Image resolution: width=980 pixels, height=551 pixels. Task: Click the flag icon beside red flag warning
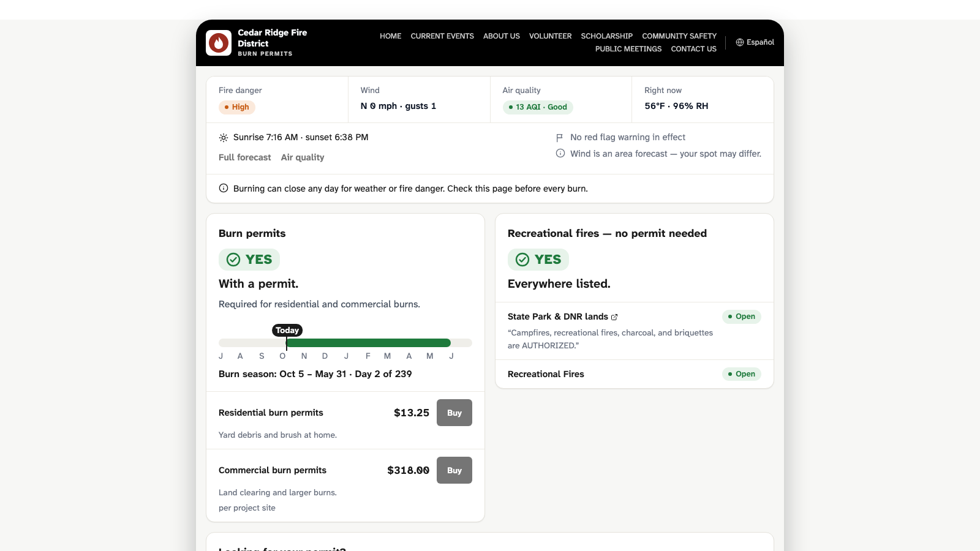coord(560,138)
